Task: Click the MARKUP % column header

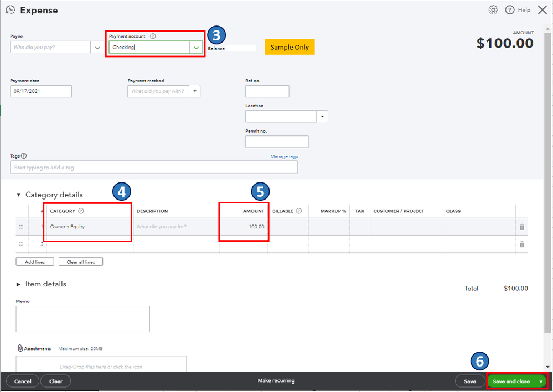Action: coord(333,211)
